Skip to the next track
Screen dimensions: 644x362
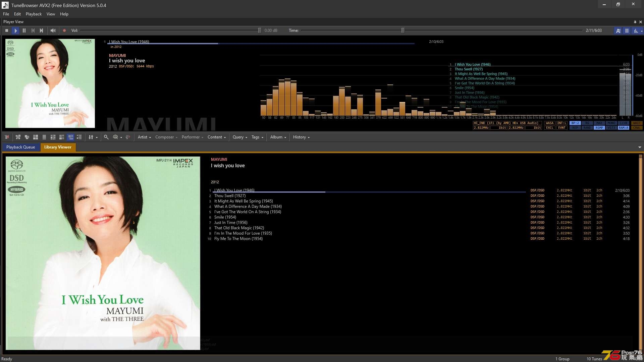tap(42, 31)
